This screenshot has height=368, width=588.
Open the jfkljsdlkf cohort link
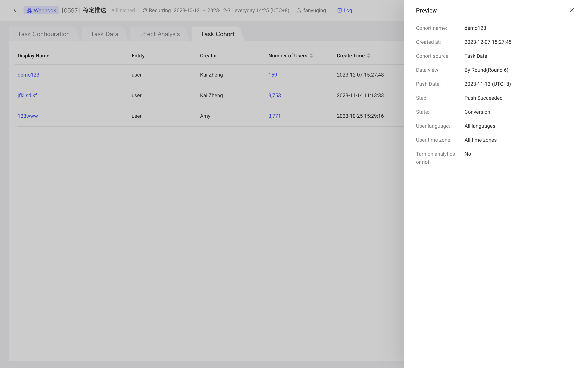pos(27,95)
